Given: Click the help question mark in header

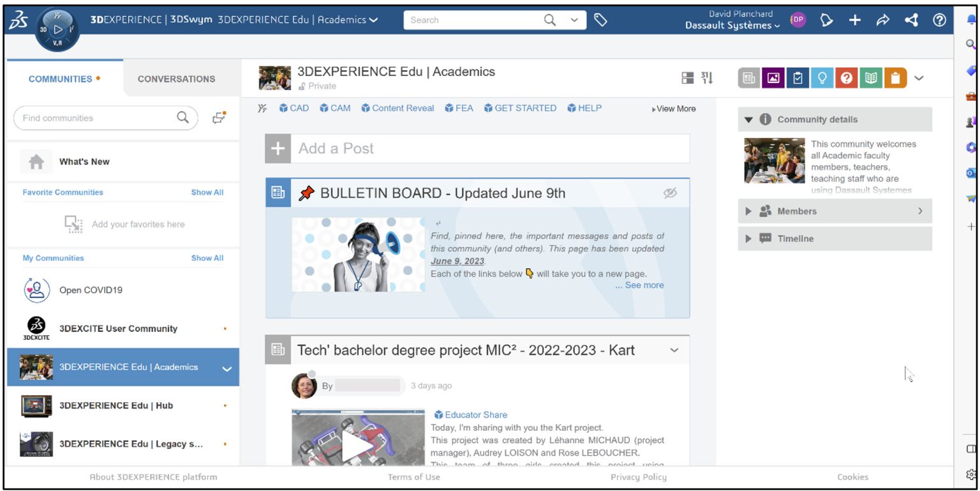Looking at the screenshot, I should [x=939, y=20].
